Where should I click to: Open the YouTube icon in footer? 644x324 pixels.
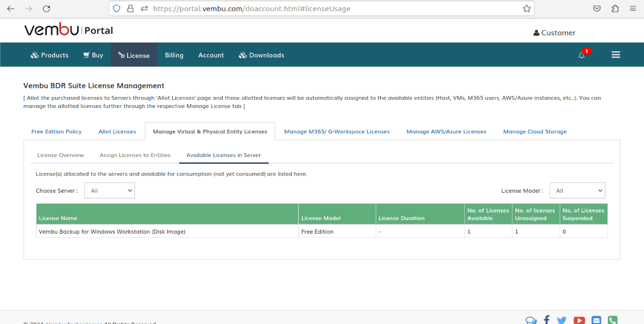(x=579, y=320)
